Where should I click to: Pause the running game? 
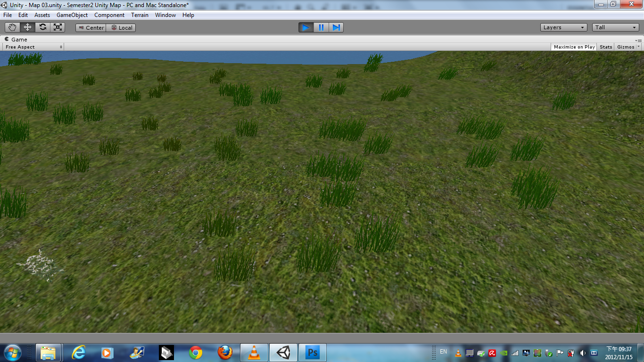321,27
